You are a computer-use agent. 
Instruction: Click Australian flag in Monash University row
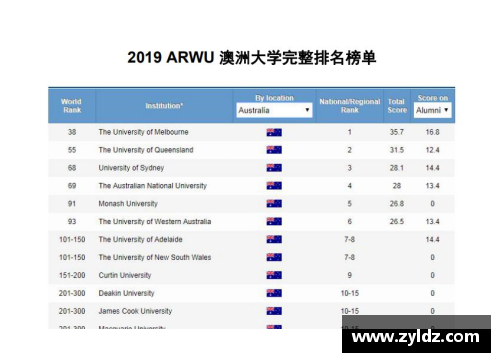274,204
